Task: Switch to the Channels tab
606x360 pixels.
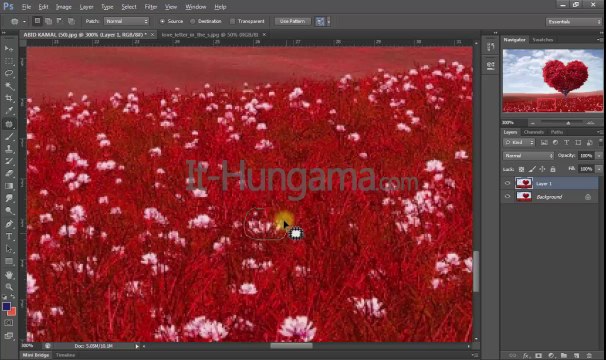Action: (533, 132)
